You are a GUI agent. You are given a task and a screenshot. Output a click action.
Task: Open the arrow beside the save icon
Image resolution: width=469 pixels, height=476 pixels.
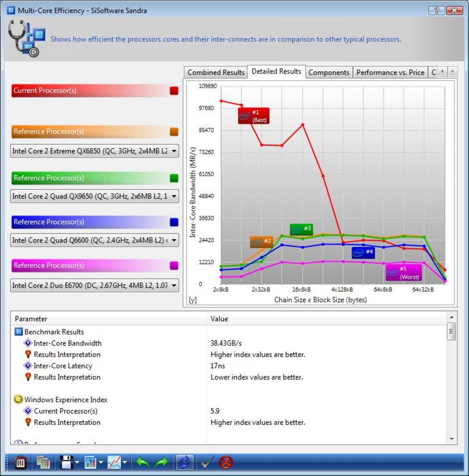tap(77, 463)
